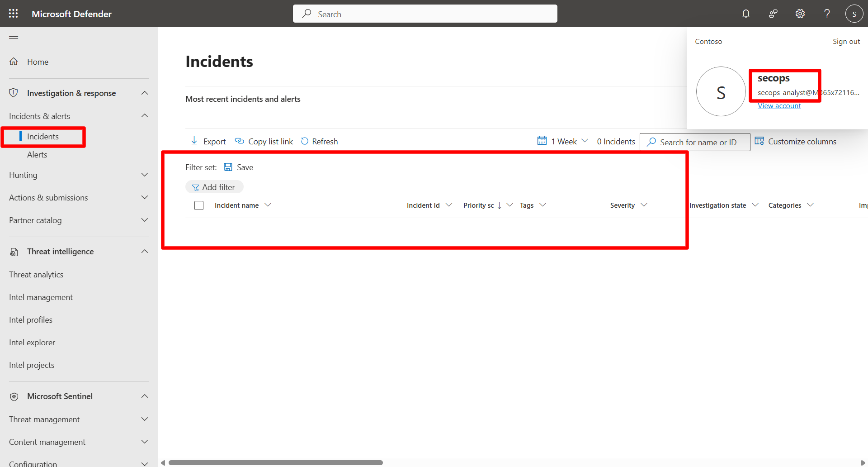Open Intel explorer
This screenshot has height=467, width=868.
click(32, 343)
